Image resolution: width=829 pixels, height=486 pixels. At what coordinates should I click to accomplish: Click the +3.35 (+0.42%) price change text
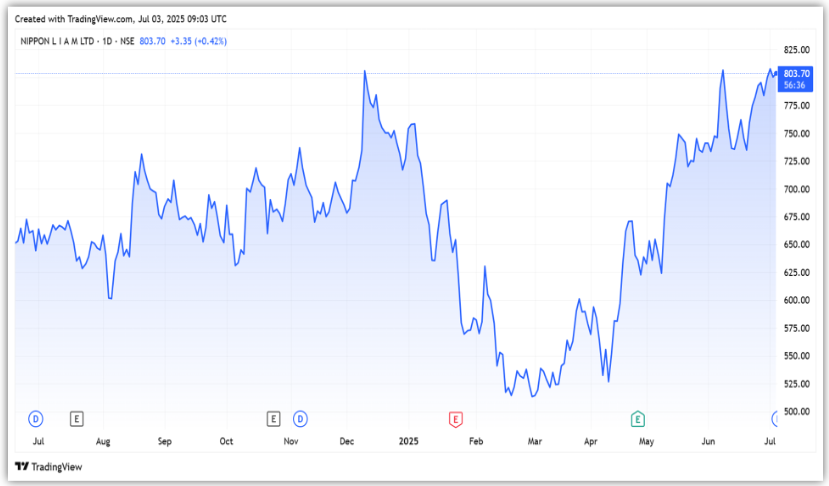[x=201, y=43]
